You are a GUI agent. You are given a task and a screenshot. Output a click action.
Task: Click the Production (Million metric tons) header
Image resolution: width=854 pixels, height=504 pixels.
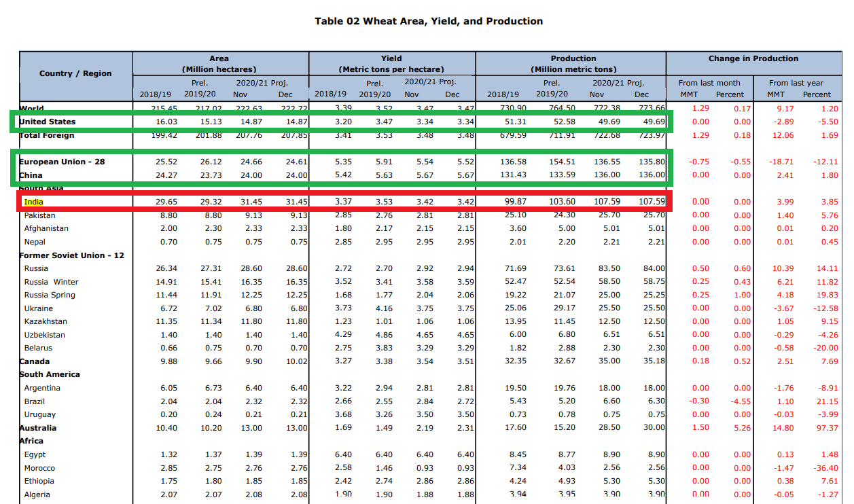click(573, 62)
